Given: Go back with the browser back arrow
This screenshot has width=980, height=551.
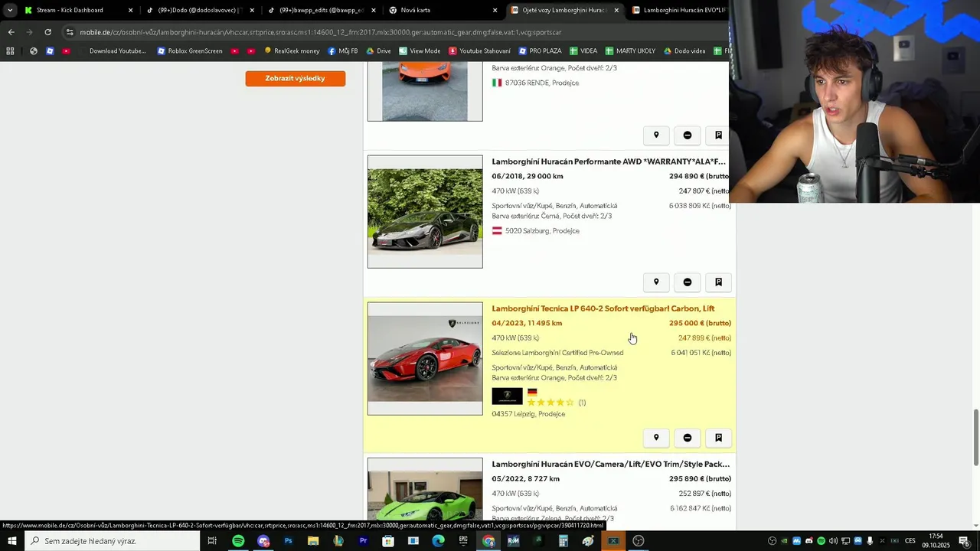Looking at the screenshot, I should tap(11, 32).
